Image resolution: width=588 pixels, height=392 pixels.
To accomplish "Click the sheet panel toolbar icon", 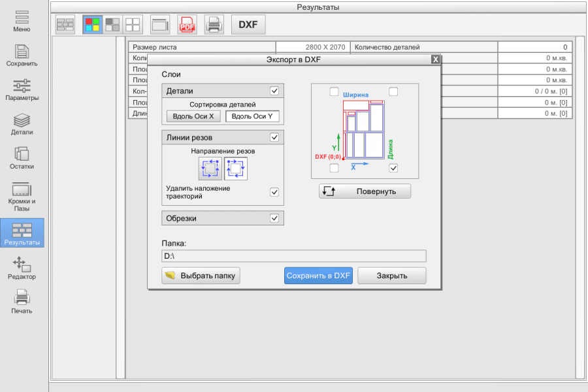I will (160, 25).
